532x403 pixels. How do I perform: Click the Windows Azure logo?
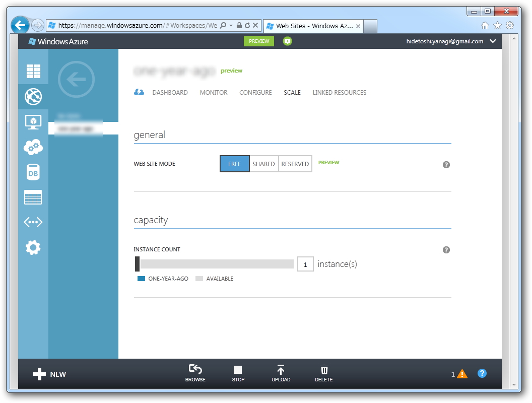58,41
